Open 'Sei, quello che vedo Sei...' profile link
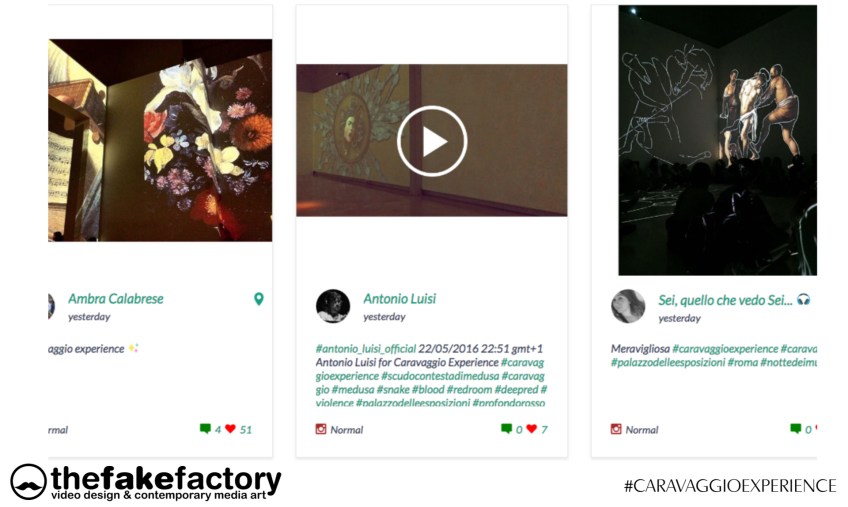Viewport: 848px width, 507px height. pos(725,300)
